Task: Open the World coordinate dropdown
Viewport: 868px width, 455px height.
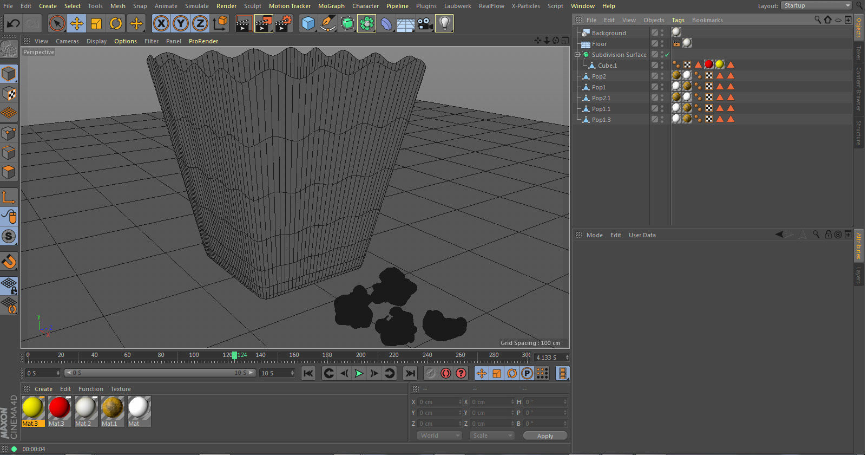Action: click(x=439, y=435)
